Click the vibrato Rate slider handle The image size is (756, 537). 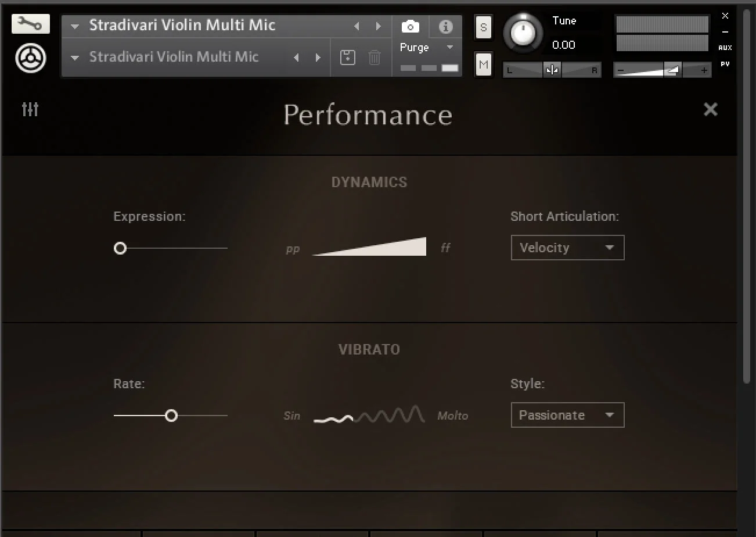pyautogui.click(x=171, y=416)
